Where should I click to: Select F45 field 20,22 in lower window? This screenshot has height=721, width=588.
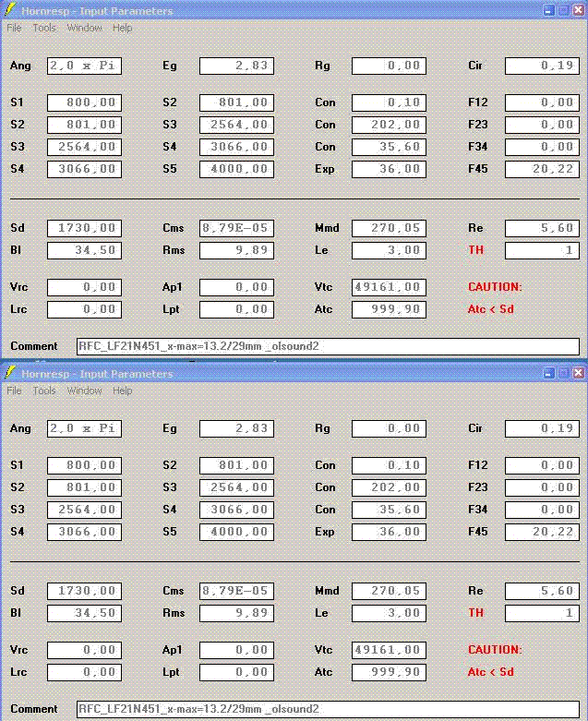coord(542,532)
